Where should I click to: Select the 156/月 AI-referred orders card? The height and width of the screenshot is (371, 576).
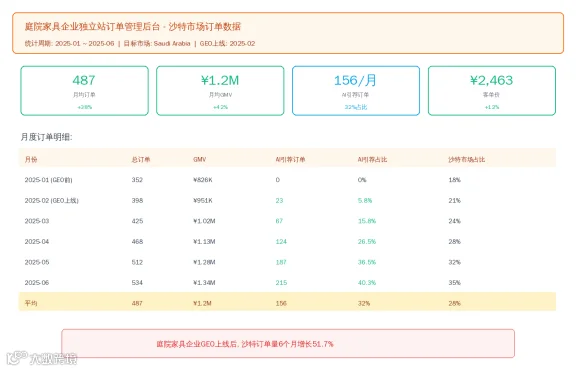tap(356, 91)
